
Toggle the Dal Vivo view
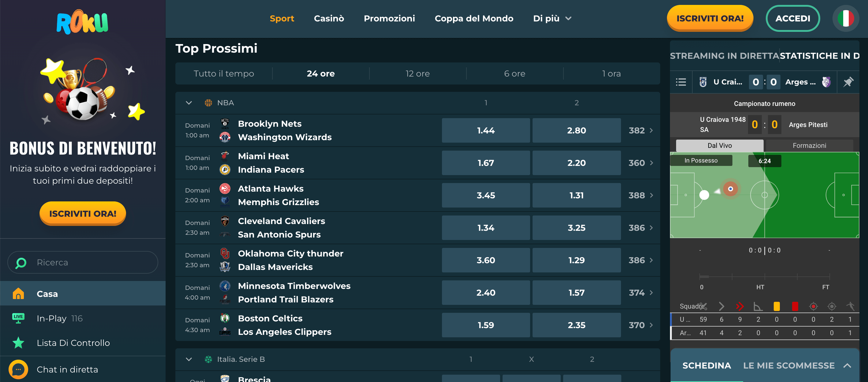click(719, 145)
